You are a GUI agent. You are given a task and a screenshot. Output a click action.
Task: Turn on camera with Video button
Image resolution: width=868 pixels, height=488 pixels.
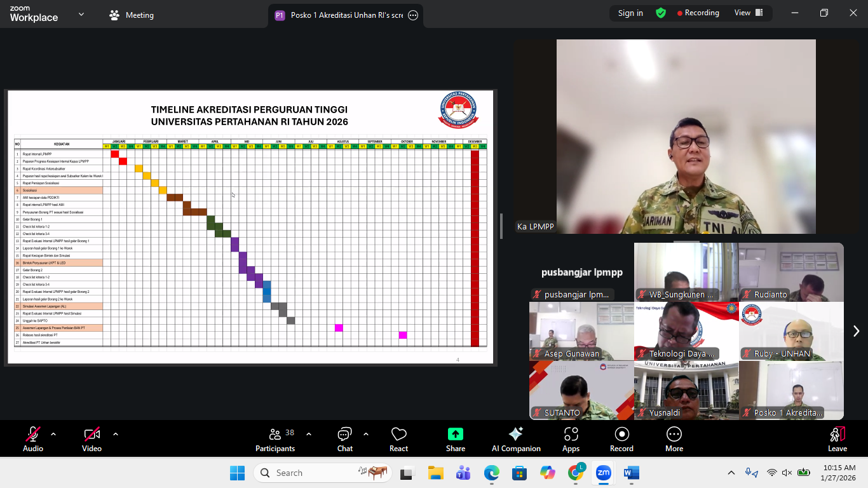[x=92, y=438]
